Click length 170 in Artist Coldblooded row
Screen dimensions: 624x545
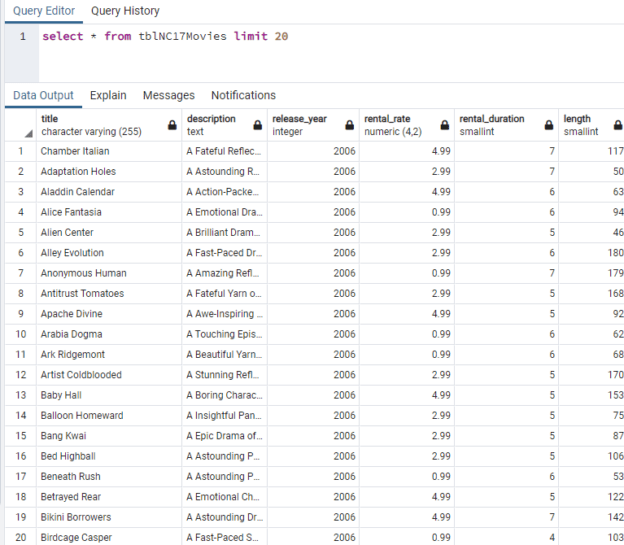coord(591,375)
